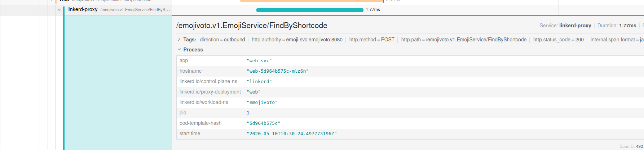644x150 pixels.
Task: Expand the Tags section arrow
Action: (179, 40)
